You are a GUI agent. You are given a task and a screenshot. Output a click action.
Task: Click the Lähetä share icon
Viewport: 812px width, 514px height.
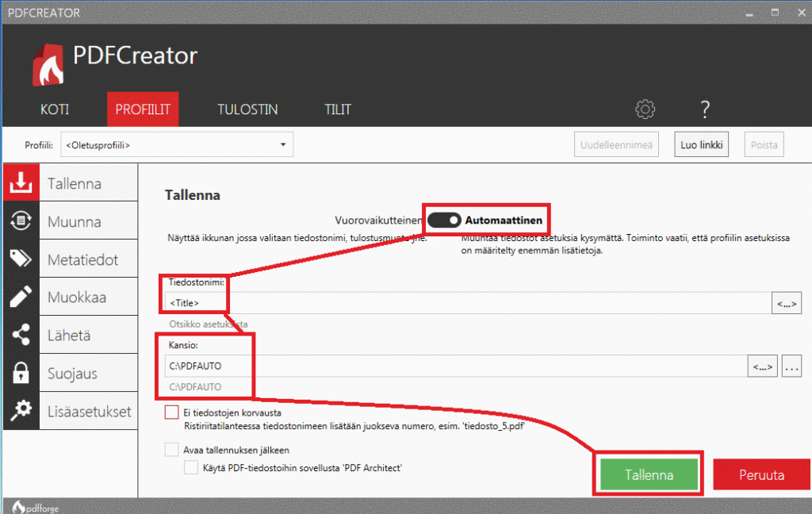tap(21, 335)
